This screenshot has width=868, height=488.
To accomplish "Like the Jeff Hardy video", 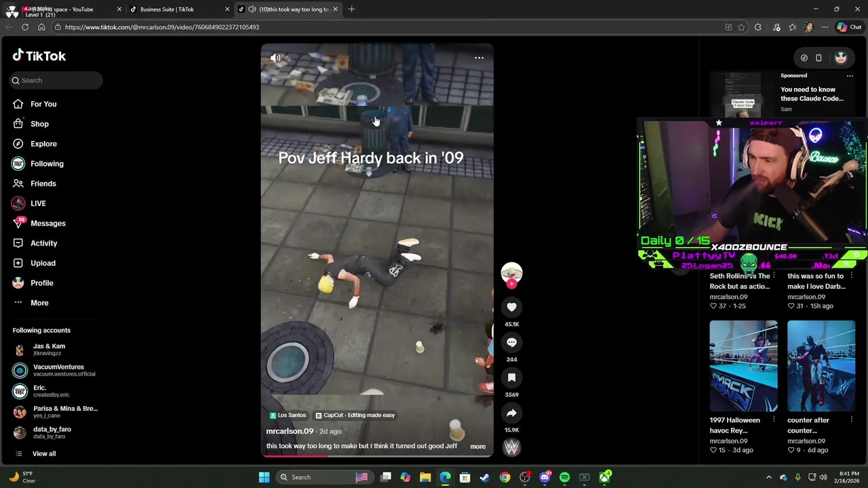I will click(511, 307).
